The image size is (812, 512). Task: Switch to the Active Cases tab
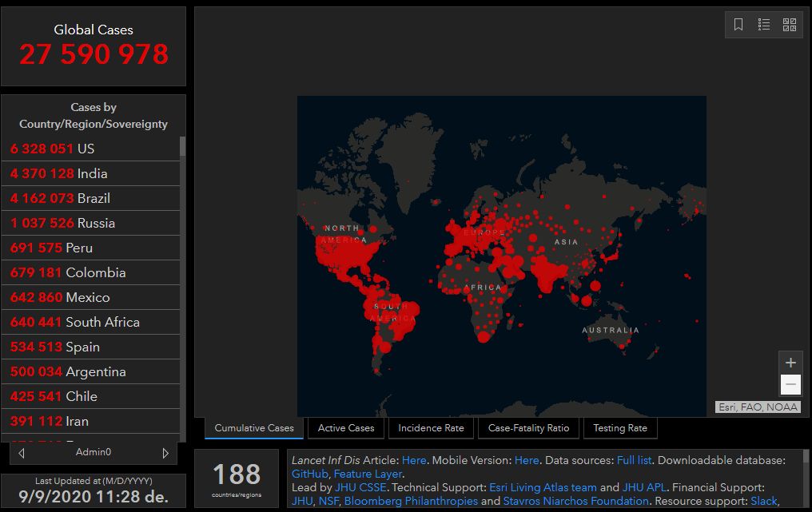coord(346,428)
